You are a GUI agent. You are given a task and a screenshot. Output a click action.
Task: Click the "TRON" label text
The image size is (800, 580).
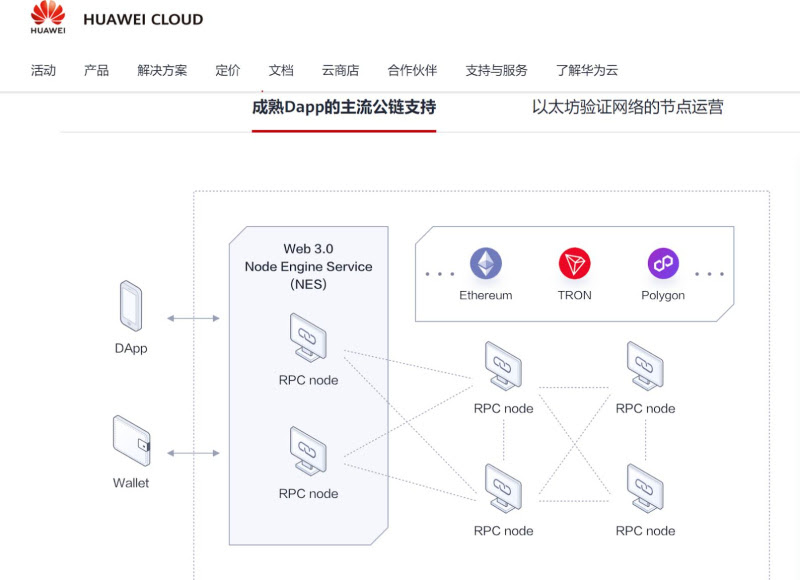pyautogui.click(x=574, y=295)
